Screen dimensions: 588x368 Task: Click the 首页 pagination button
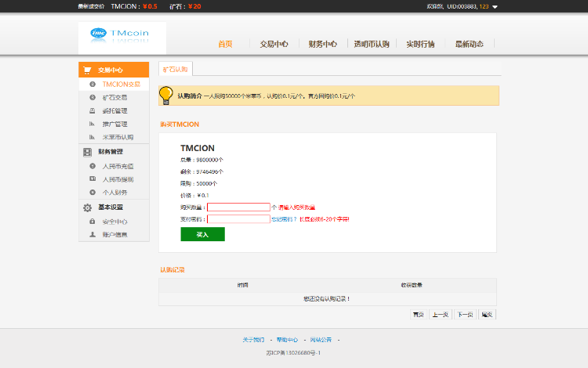tap(419, 315)
